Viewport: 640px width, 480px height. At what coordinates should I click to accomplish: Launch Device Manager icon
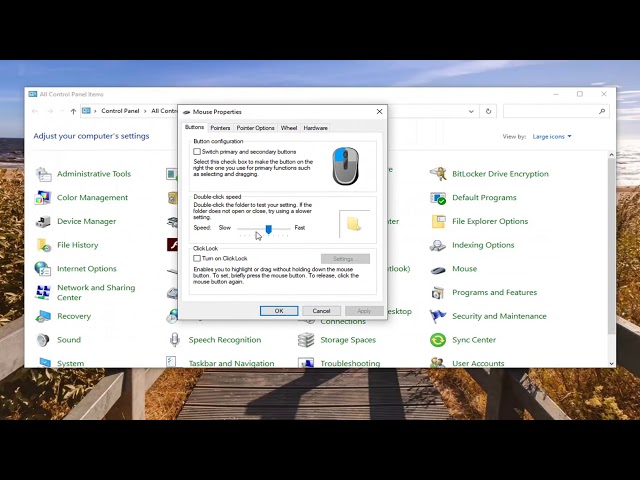43,222
